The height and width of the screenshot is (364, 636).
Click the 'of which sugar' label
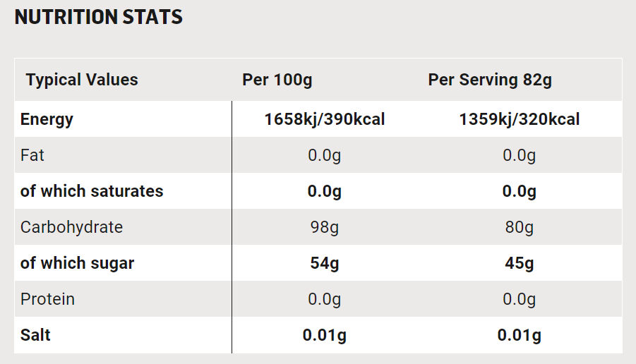click(x=77, y=264)
